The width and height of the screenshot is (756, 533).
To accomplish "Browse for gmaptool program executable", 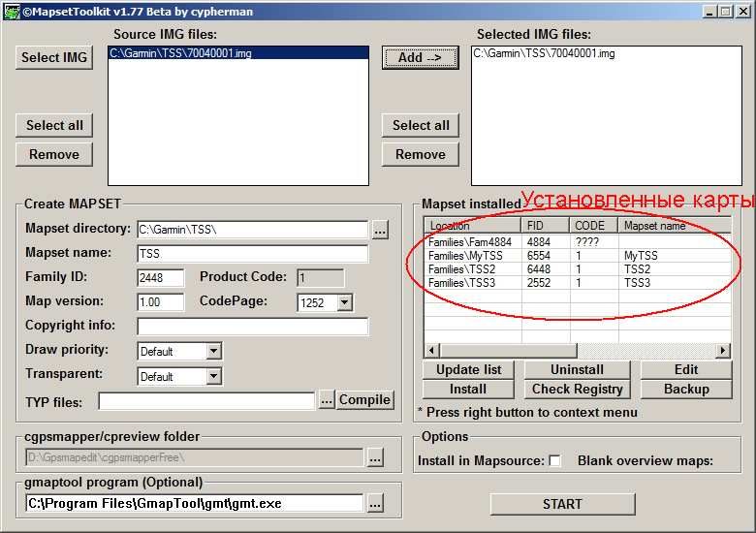I will (x=375, y=504).
